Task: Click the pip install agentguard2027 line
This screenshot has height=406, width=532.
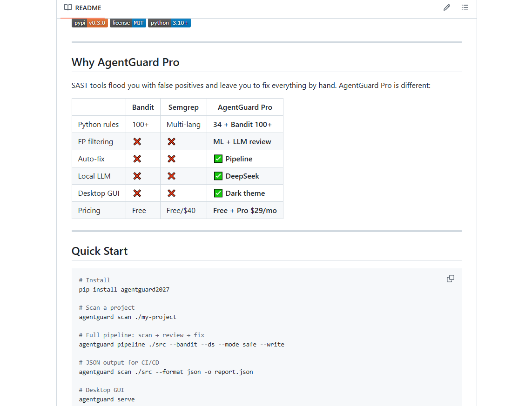Action: click(x=124, y=289)
